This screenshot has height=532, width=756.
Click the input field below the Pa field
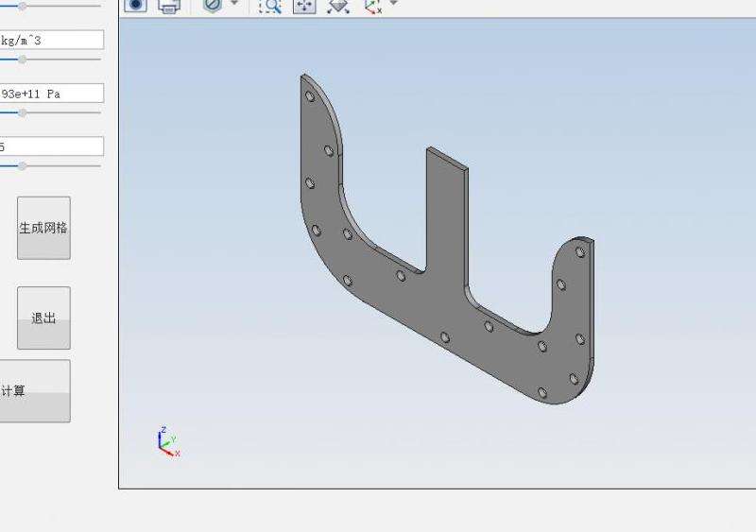coord(52,146)
